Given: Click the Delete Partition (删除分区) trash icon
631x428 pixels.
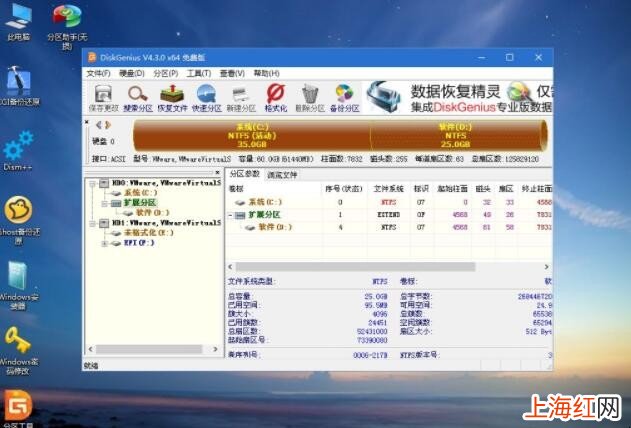Looking at the screenshot, I should (310, 98).
